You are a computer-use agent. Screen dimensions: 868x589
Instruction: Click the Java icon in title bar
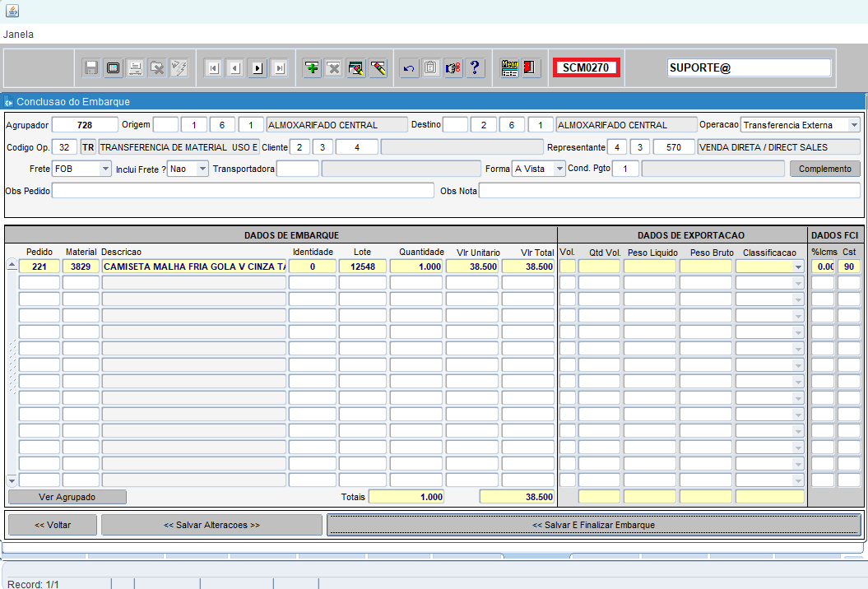click(12, 11)
